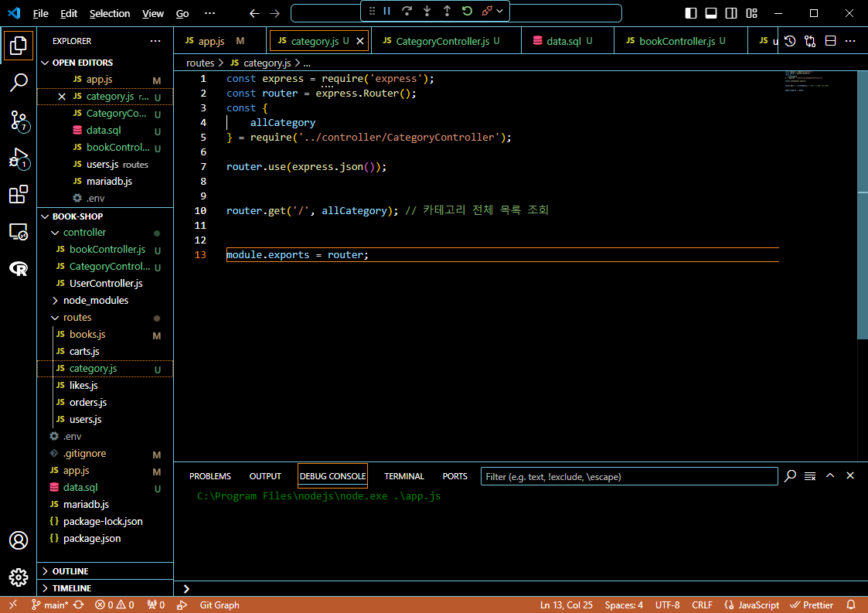The image size is (868, 613).
Task: Split the editor
Action: [830, 41]
